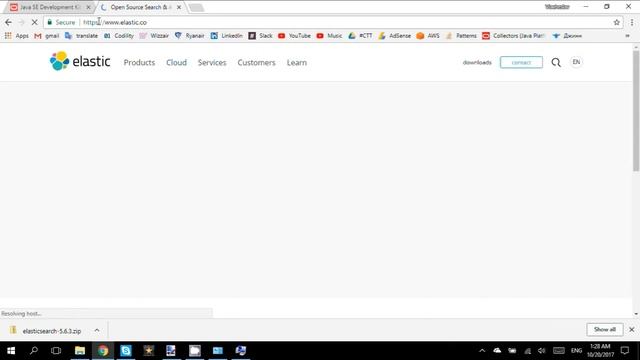This screenshot has width=640, height=360.
Task: Open the volume control in system tray
Action: coord(542,351)
